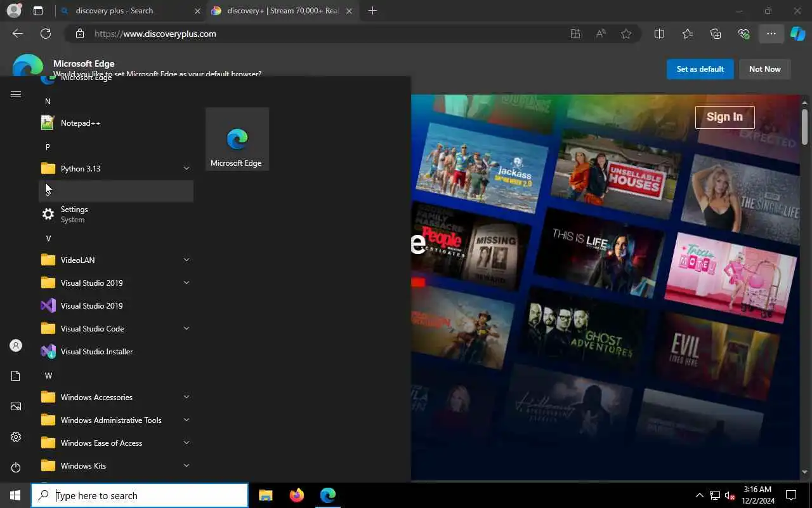812x508 pixels.
Task: Open the Power options icon
Action: [x=16, y=467]
